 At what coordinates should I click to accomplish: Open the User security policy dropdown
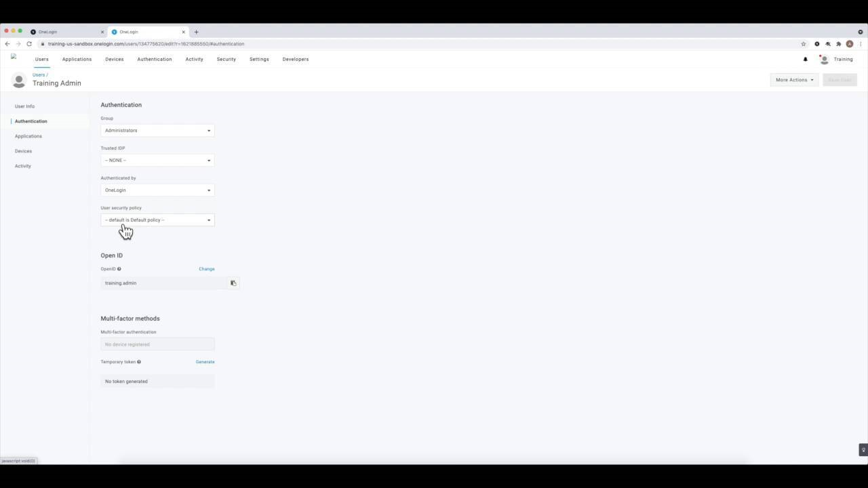tap(157, 220)
